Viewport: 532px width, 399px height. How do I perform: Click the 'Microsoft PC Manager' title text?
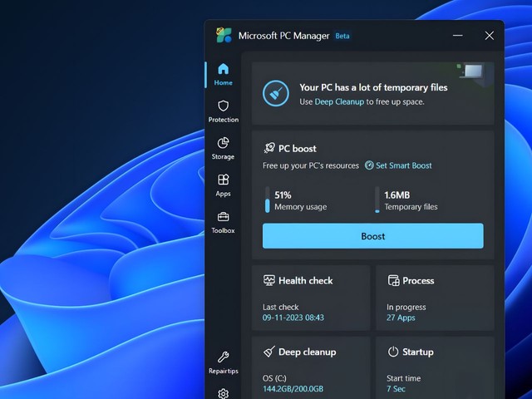(x=284, y=36)
